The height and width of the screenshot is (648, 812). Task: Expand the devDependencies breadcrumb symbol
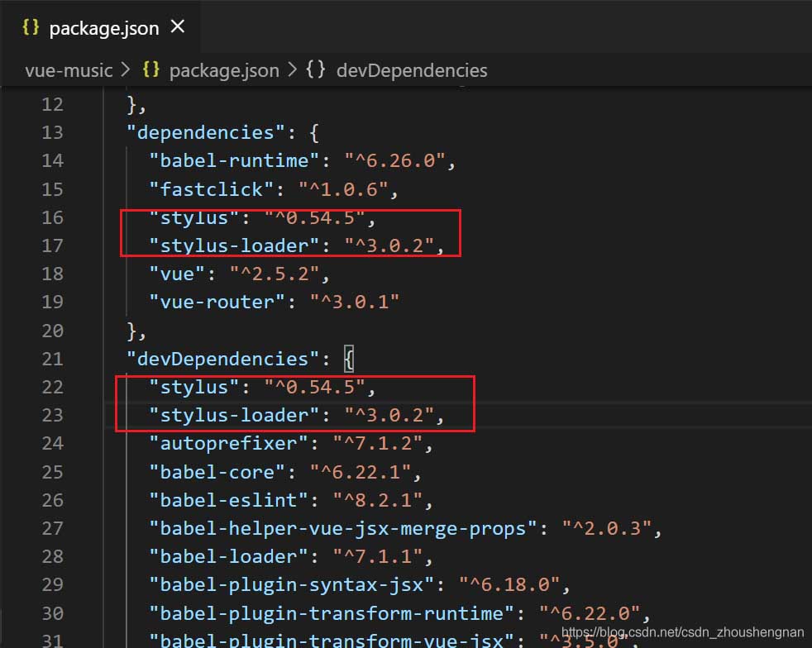[411, 70]
